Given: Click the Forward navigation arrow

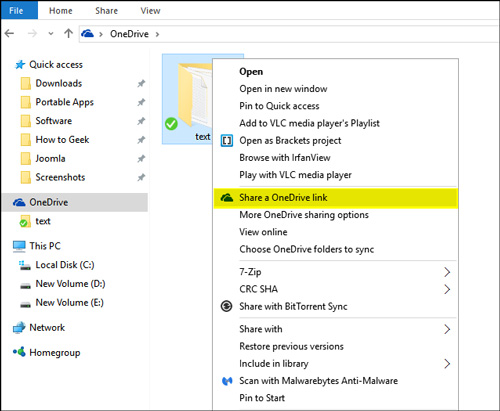Looking at the screenshot, I should click(x=32, y=33).
